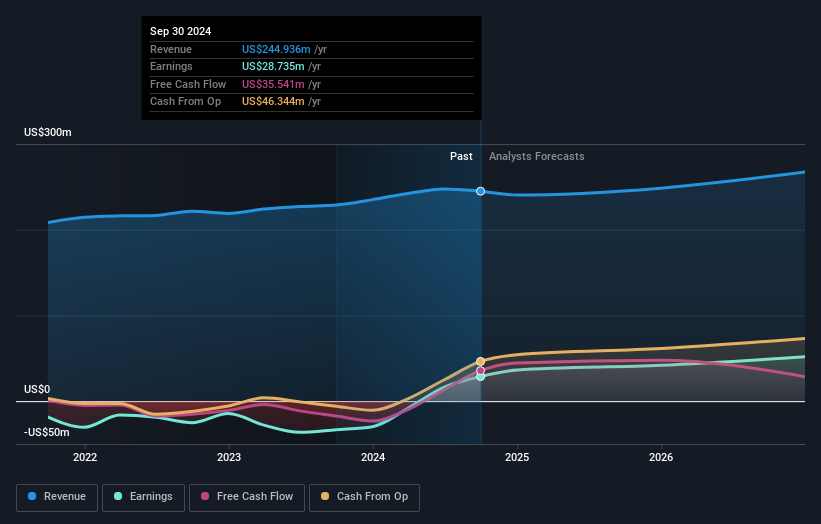
Task: Click the blue dot icon in Revenue legend
Action: [32, 496]
